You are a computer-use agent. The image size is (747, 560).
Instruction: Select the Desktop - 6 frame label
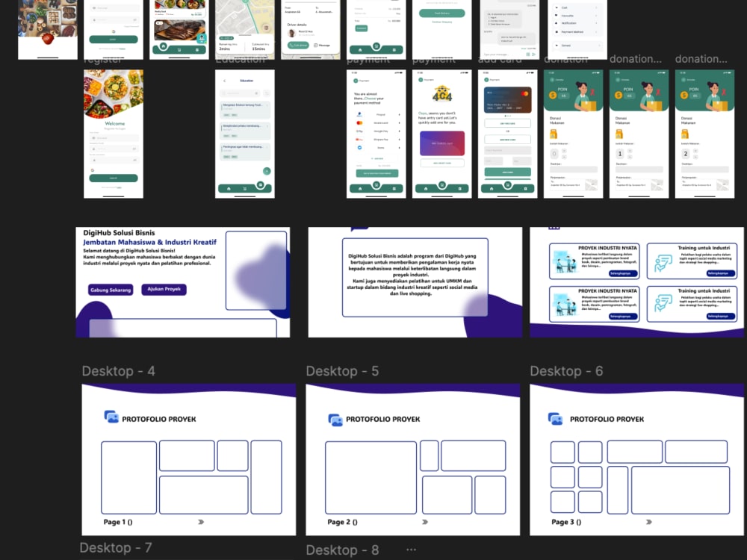coord(566,371)
